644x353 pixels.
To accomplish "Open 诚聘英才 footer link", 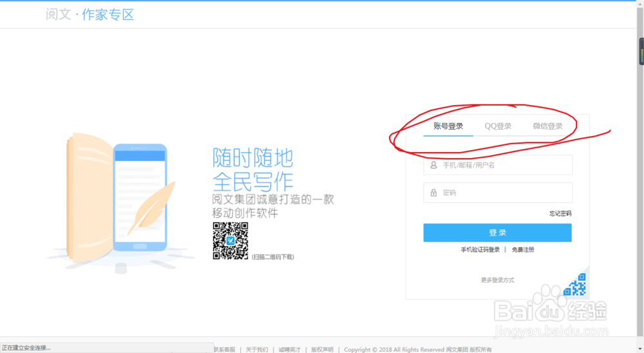I will click(x=290, y=350).
